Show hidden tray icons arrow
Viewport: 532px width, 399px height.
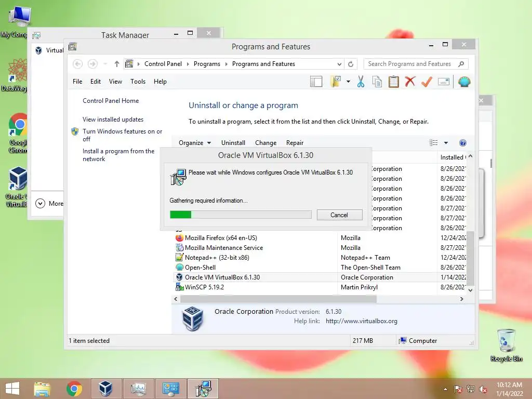tap(445, 390)
